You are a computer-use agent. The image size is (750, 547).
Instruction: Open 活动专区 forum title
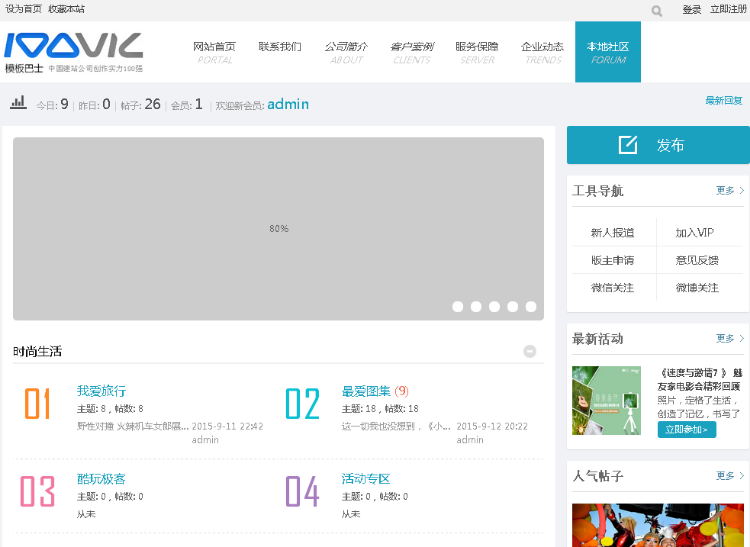click(366, 479)
